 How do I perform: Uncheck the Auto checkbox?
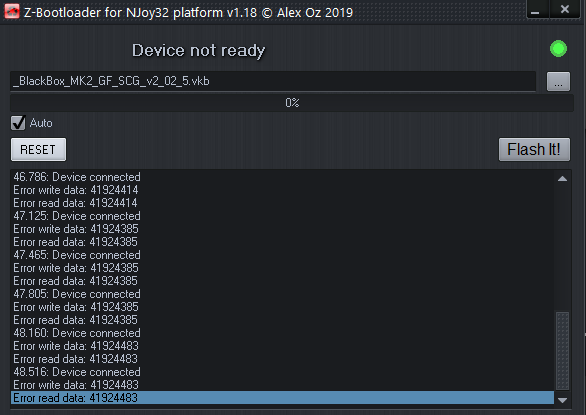[x=18, y=123]
